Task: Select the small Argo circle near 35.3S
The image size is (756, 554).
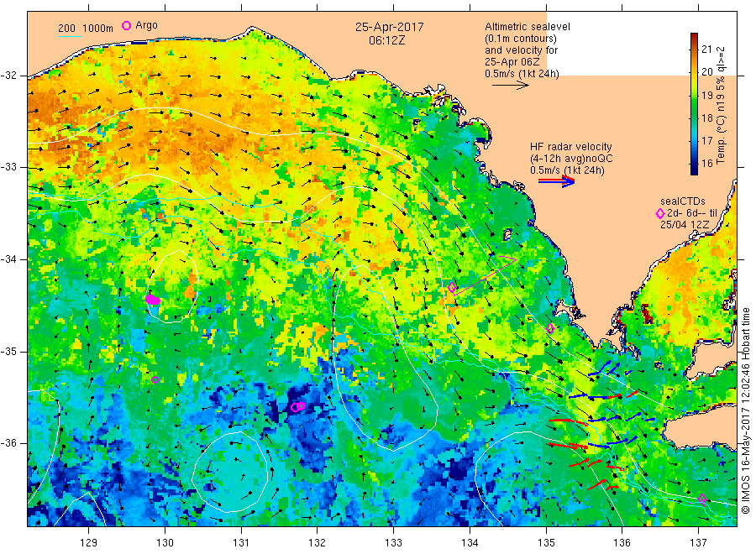Action: point(155,380)
